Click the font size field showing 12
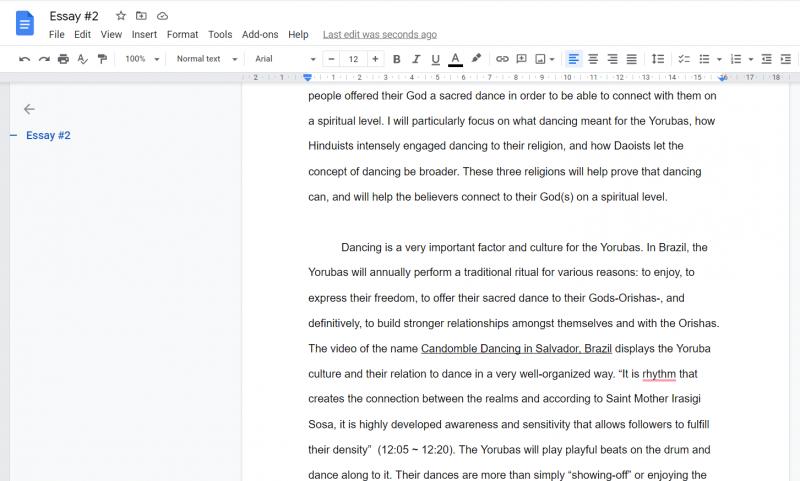The width and height of the screenshot is (800, 481). pos(353,59)
